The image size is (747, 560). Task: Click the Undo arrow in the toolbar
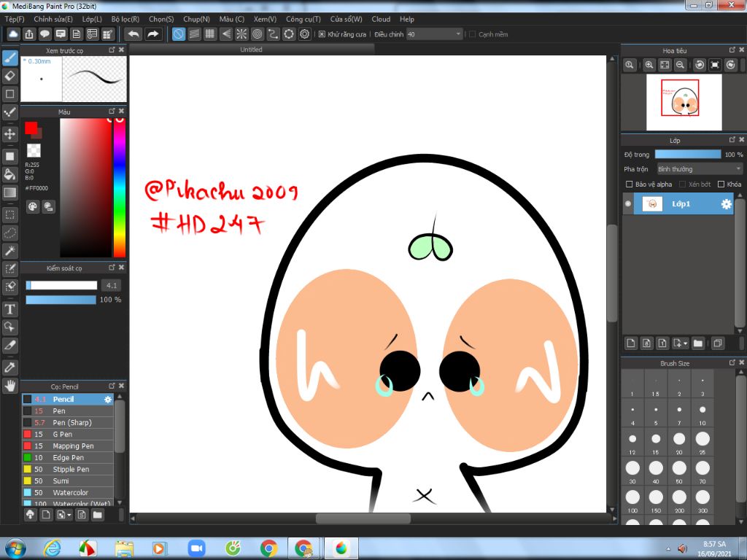click(x=134, y=34)
